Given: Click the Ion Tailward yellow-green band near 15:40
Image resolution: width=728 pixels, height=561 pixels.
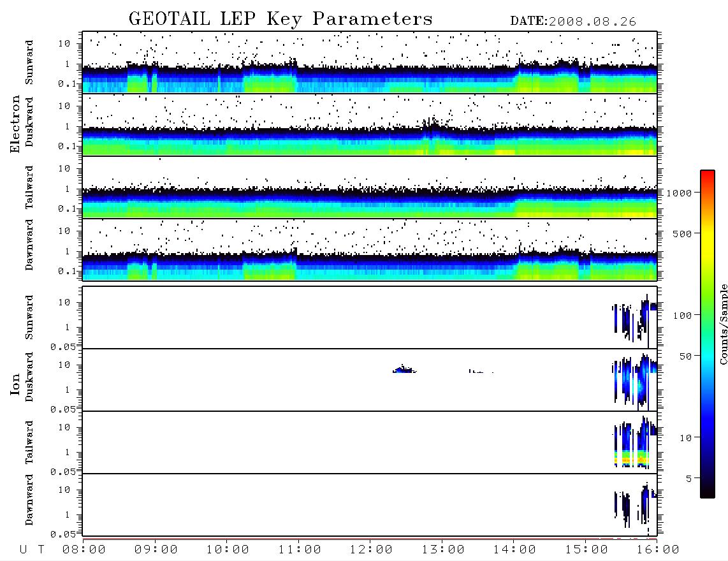Looking at the screenshot, I should (632, 459).
